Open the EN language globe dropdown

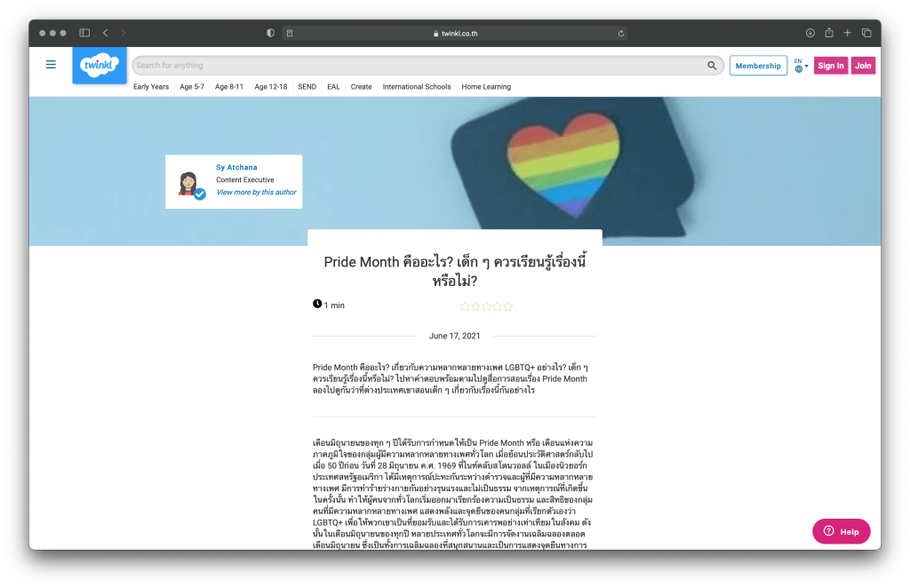click(x=801, y=66)
